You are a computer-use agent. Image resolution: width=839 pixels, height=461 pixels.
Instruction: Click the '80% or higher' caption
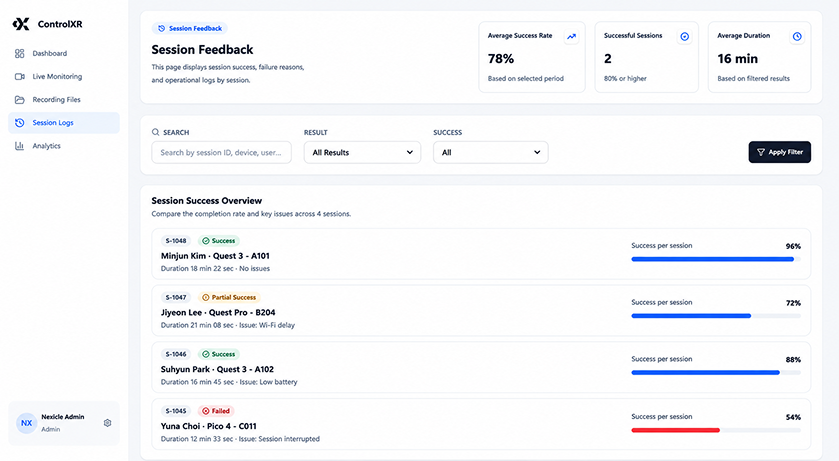[x=625, y=79]
